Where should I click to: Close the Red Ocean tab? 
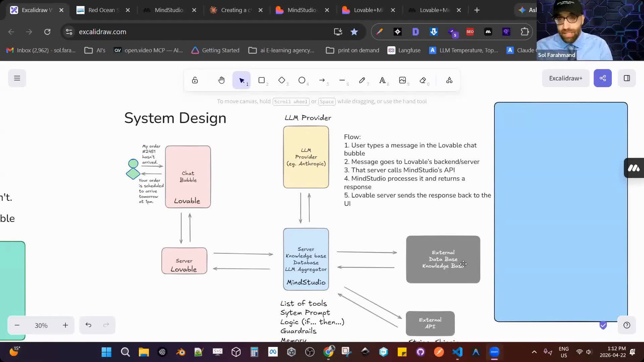[x=128, y=10]
